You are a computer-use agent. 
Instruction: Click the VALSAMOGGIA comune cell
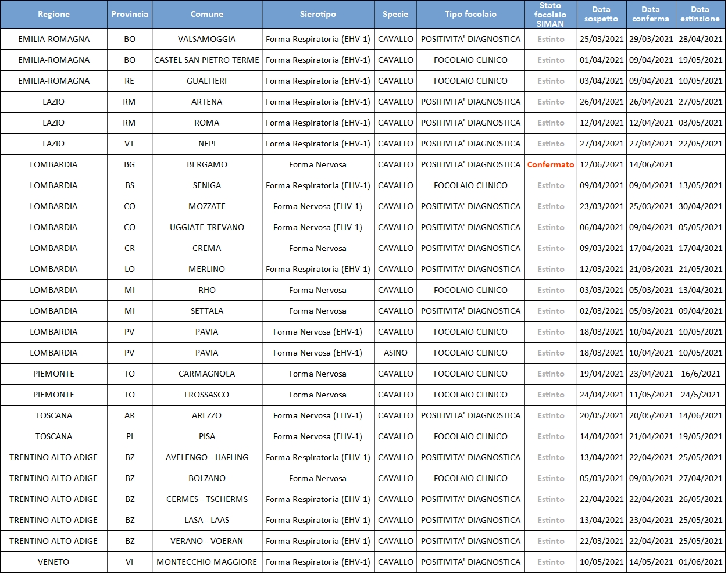tap(206, 39)
